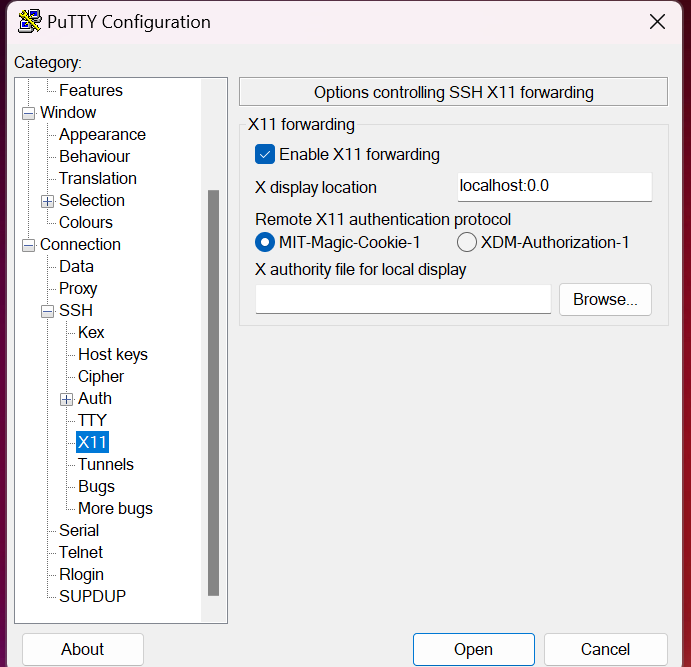This screenshot has height=667, width=691.
Task: Open the Rlogin settings
Action: click(82, 575)
